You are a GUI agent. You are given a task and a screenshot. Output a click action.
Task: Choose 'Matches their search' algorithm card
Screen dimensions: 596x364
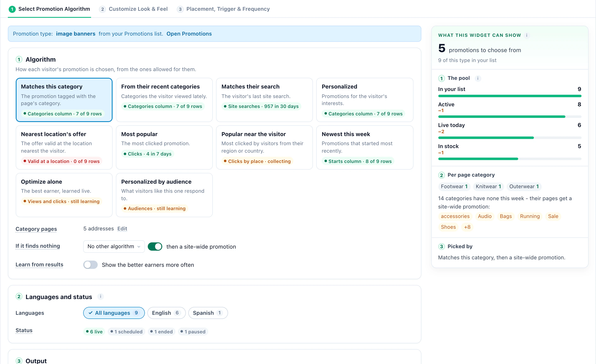point(264,100)
